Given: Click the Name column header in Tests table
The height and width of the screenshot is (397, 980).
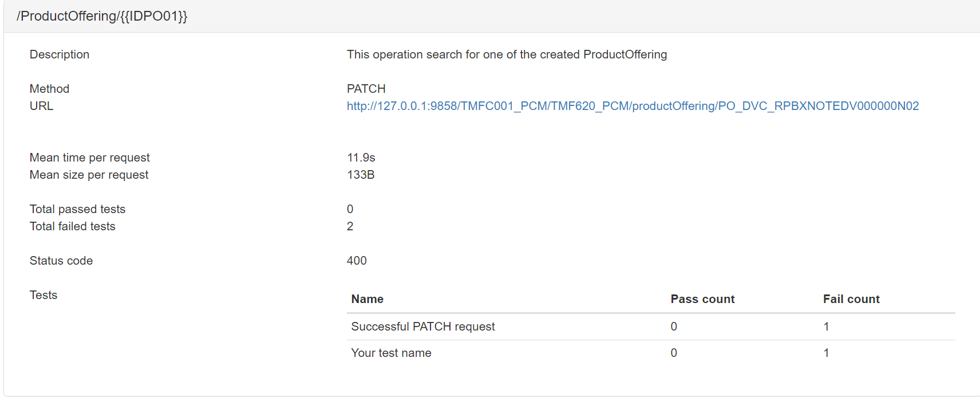Looking at the screenshot, I should (367, 299).
